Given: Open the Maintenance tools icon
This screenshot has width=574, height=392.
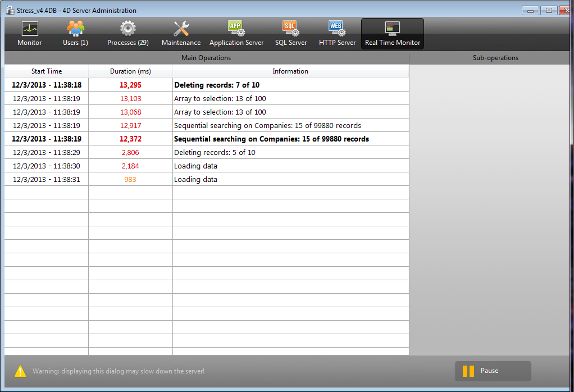Looking at the screenshot, I should click(181, 29).
